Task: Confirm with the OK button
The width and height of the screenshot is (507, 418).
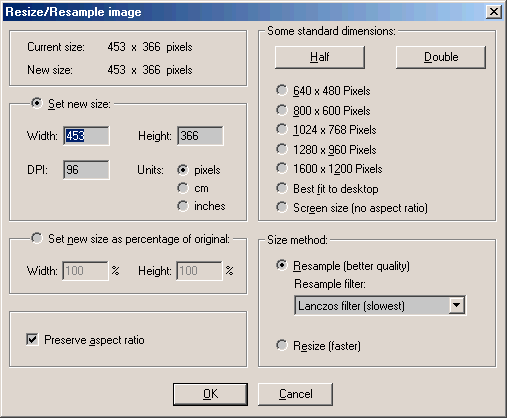Action: click(x=210, y=394)
